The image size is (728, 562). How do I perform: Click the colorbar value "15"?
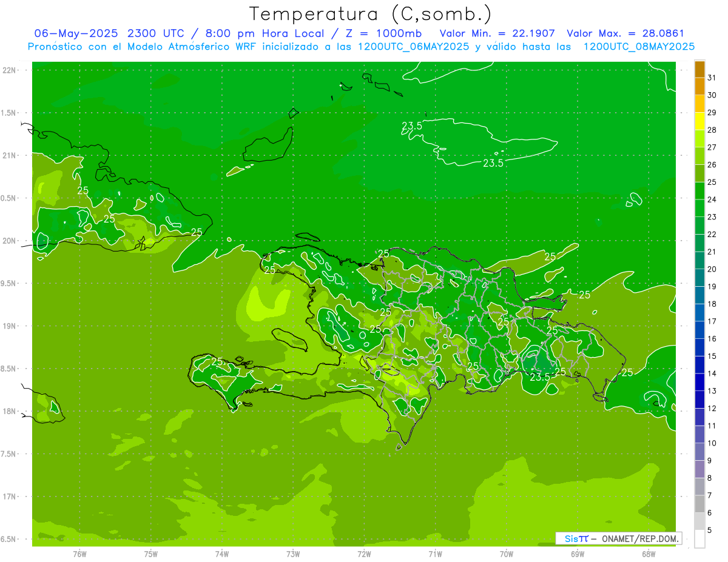click(712, 356)
